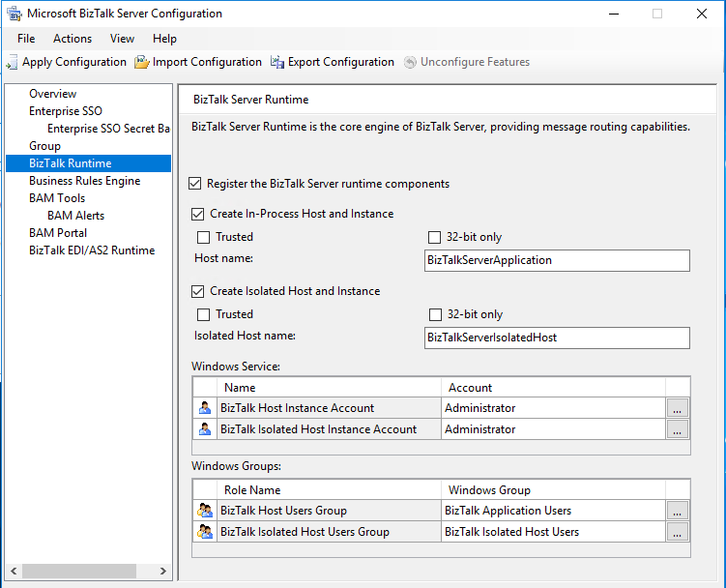Click Import Configuration in the toolbar
The height and width of the screenshot is (588, 726).
coord(207,62)
